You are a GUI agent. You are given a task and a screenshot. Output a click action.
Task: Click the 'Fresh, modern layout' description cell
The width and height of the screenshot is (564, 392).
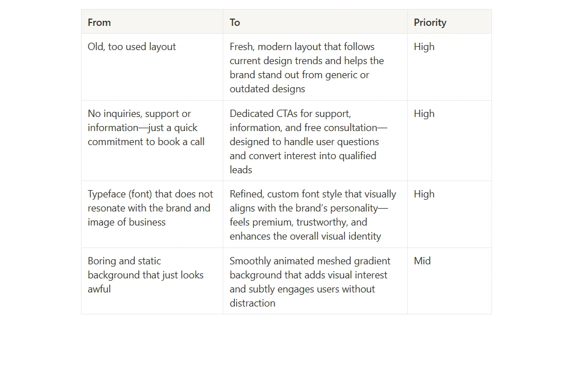(315, 67)
